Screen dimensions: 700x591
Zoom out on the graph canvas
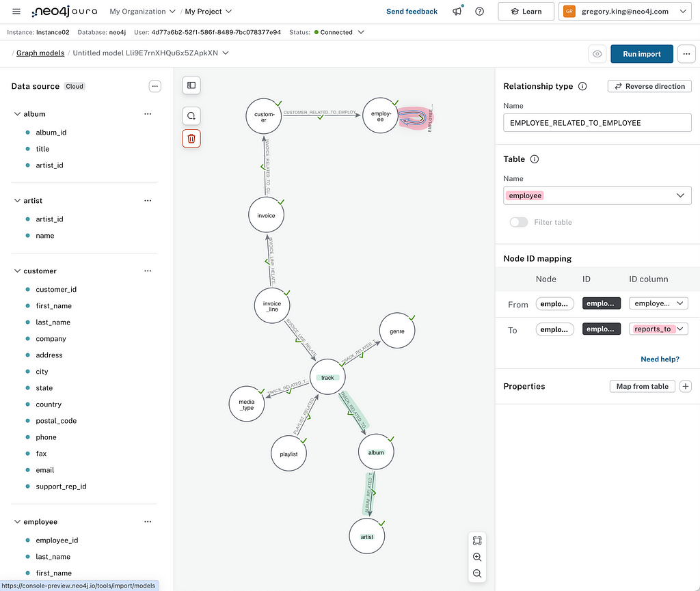(477, 574)
